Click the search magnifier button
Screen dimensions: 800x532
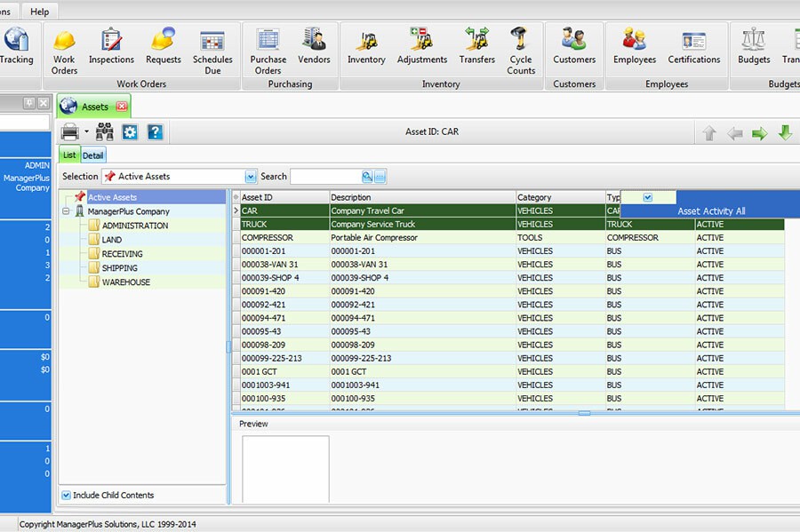365,176
